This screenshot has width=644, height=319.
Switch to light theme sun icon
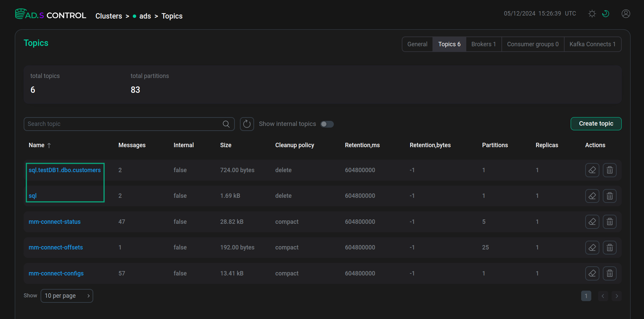pos(592,14)
